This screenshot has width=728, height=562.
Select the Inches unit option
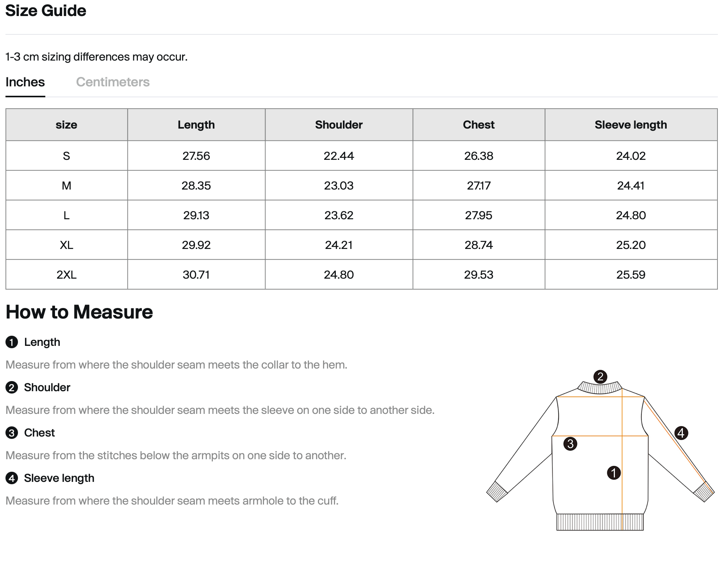coord(25,82)
